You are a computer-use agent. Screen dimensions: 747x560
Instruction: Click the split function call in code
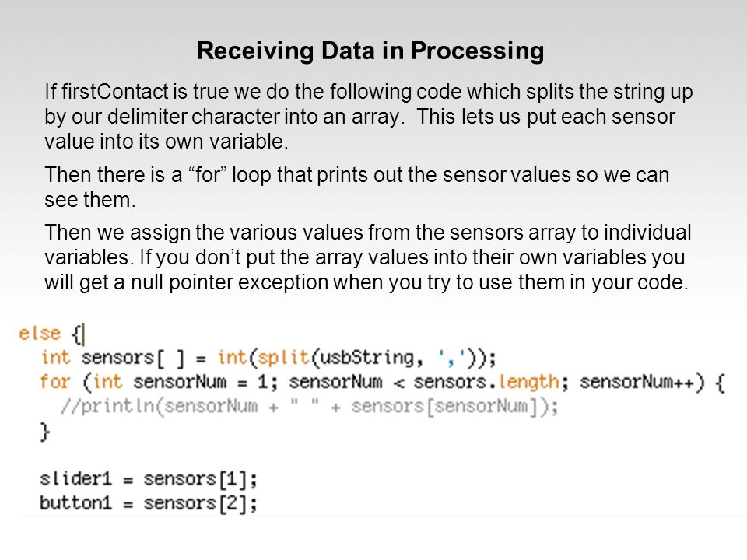(283, 358)
